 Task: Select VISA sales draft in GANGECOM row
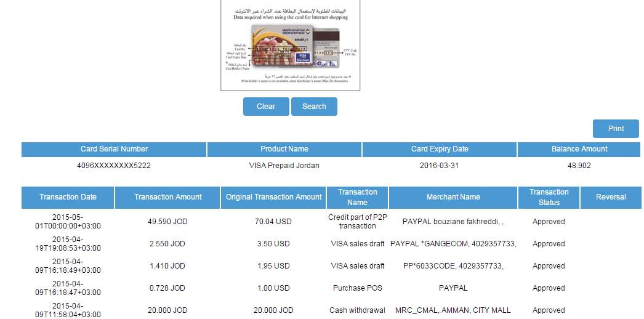click(357, 244)
